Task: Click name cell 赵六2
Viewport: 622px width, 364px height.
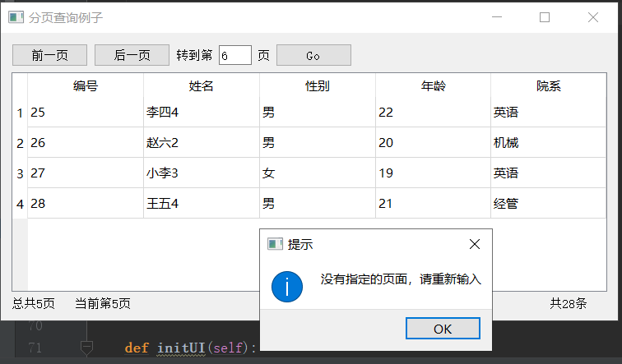Action: pos(201,143)
